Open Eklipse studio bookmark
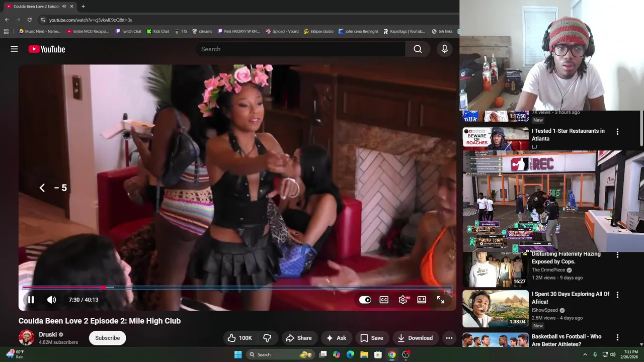 (318, 31)
